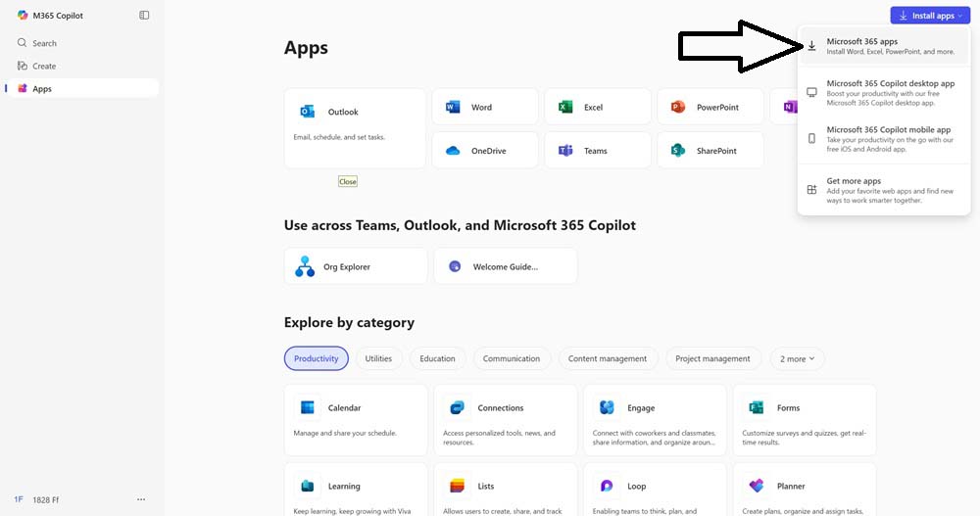
Task: Open the Welcome Guide tile
Action: click(505, 266)
